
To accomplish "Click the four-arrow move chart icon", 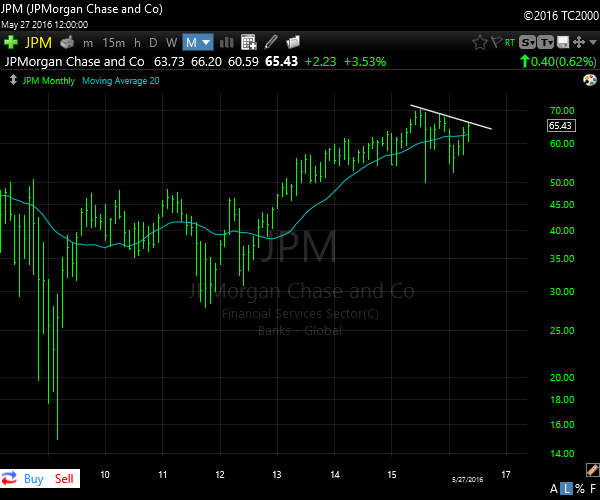I will click(579, 42).
